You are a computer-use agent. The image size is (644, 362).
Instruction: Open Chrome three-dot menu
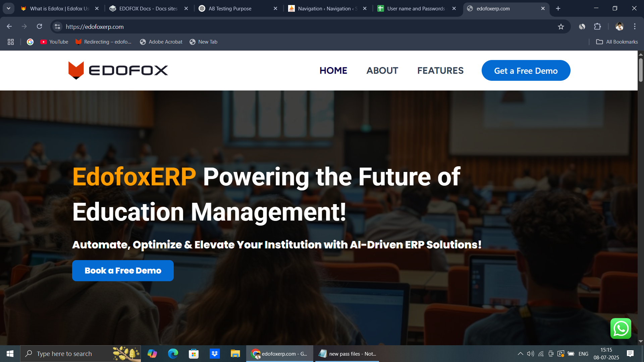pyautogui.click(x=635, y=26)
